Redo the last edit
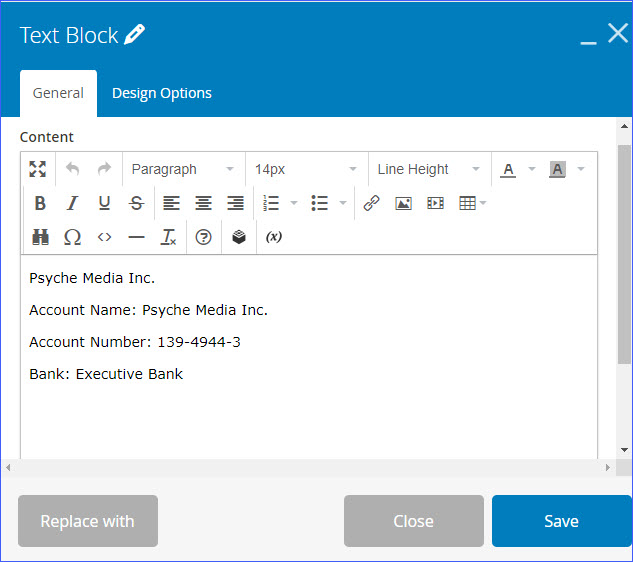Image resolution: width=633 pixels, height=562 pixels. click(104, 169)
